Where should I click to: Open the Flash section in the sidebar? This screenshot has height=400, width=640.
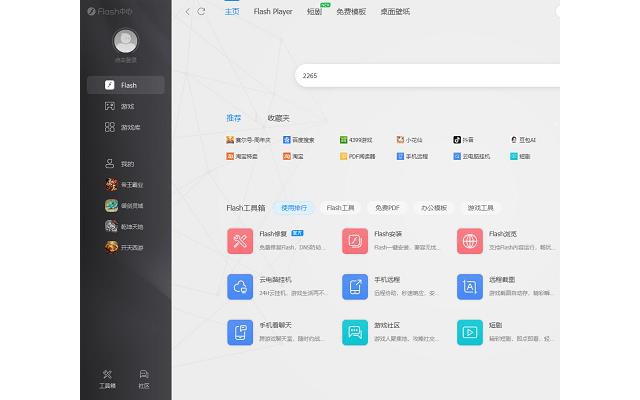(x=126, y=85)
